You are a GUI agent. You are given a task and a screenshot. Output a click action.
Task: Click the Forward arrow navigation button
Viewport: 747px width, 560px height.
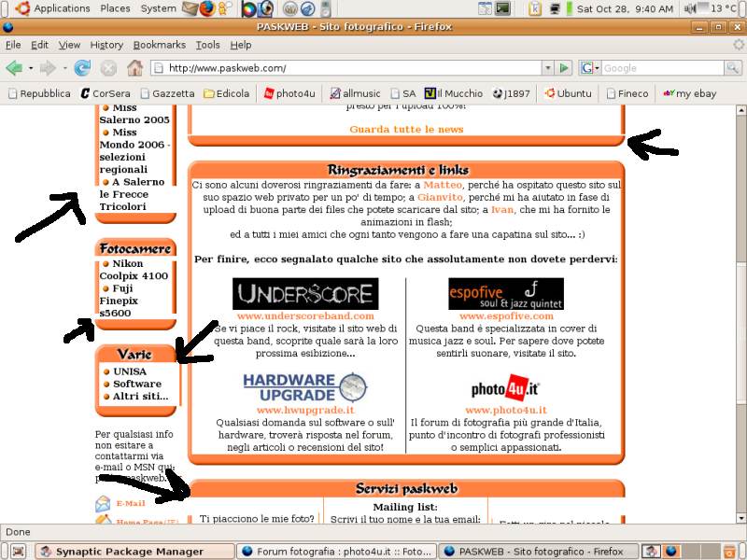coord(48,68)
